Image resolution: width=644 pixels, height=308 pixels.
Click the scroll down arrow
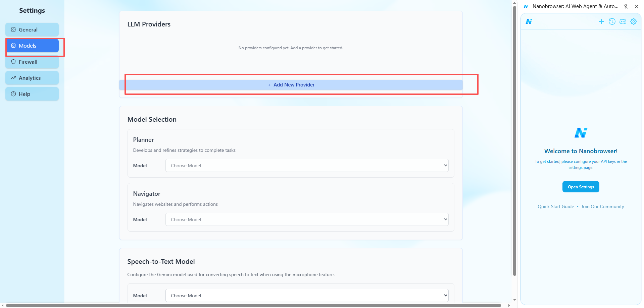(514, 300)
